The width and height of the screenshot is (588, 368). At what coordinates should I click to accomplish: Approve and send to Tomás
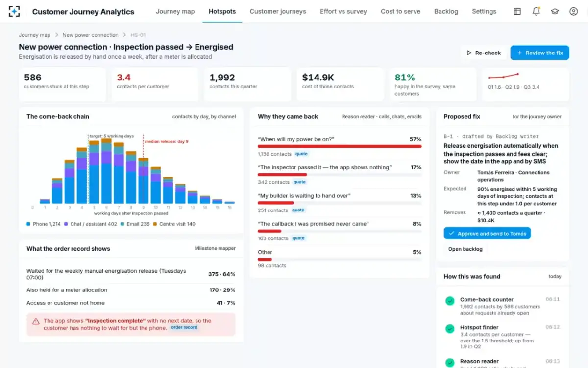(487, 234)
